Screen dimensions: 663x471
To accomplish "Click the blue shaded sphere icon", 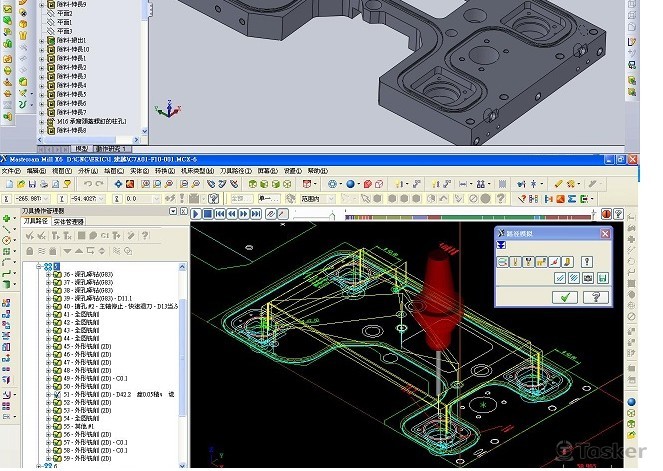I will click(x=350, y=184).
